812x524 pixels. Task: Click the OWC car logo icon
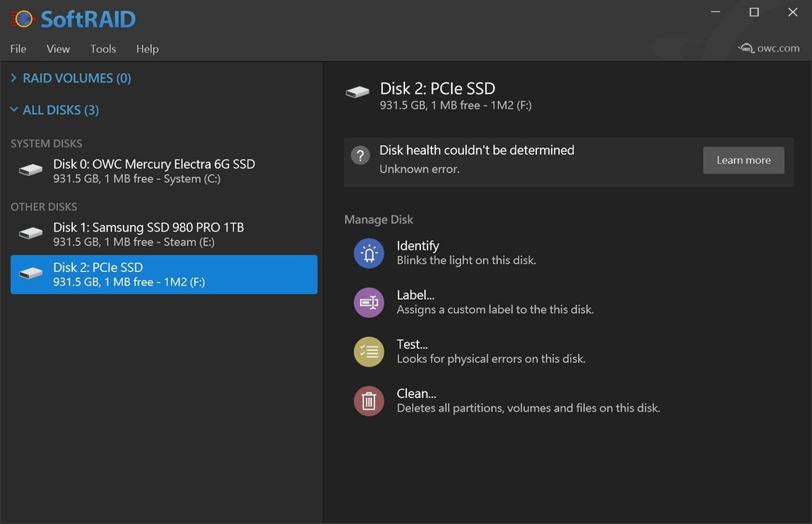(746, 48)
